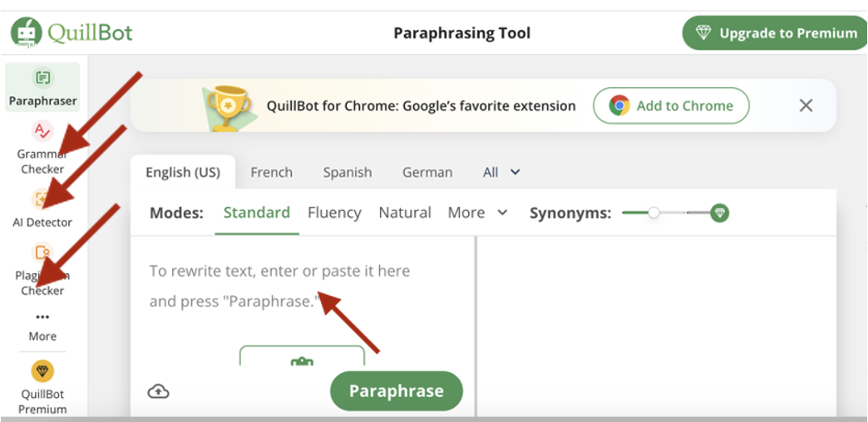This screenshot has height=422, width=868.
Task: Click "QuillBot for Chrome: Google's favorite extension" text
Action: click(422, 105)
